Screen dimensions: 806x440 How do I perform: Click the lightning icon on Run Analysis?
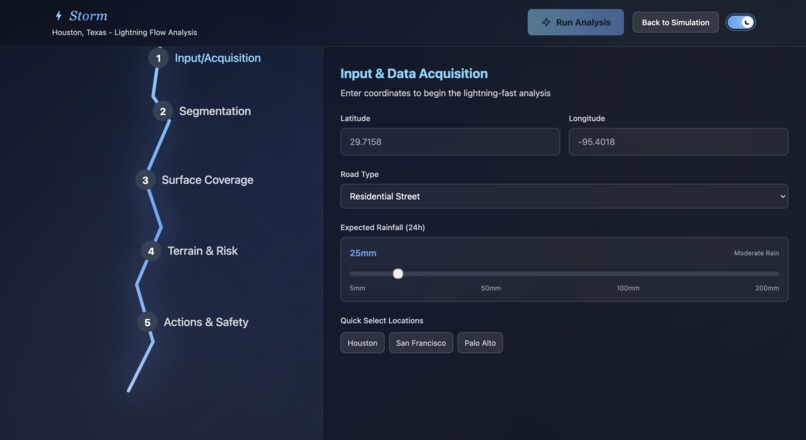click(546, 22)
